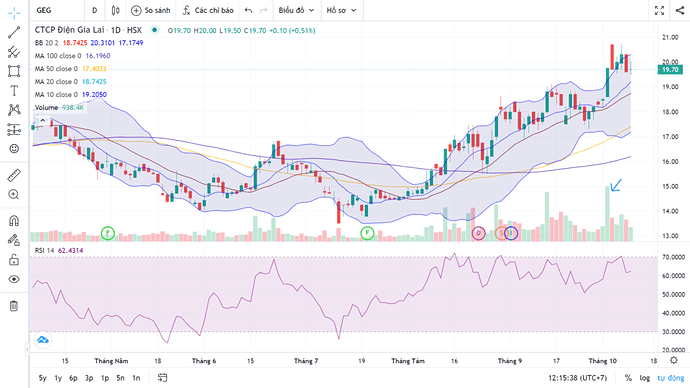
Task: Click the CTCP Điện Gia Lai title
Action: (70, 30)
